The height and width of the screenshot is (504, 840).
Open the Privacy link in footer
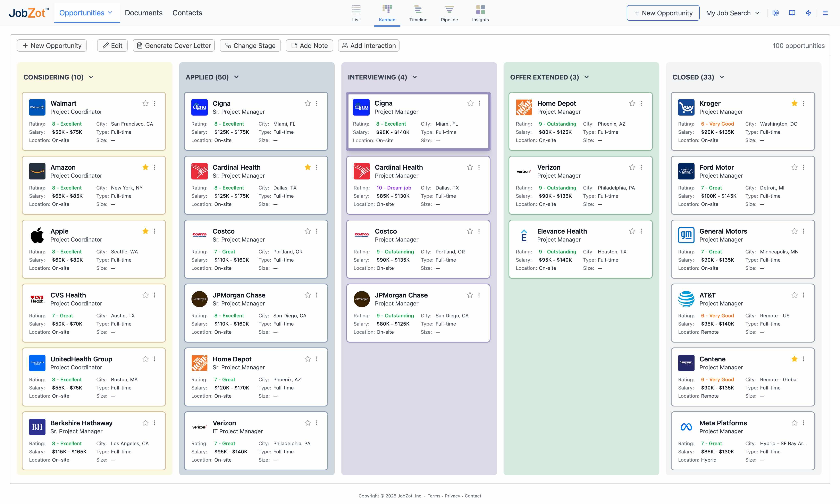click(x=452, y=496)
